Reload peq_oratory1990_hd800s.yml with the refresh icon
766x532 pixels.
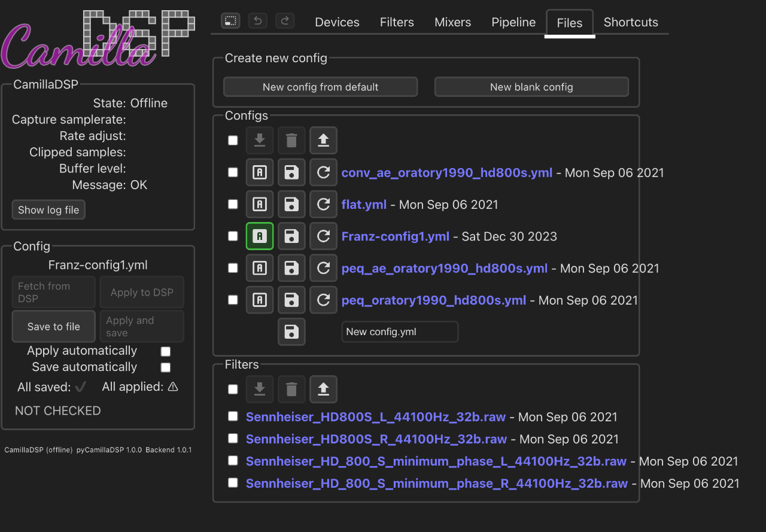[x=323, y=300]
